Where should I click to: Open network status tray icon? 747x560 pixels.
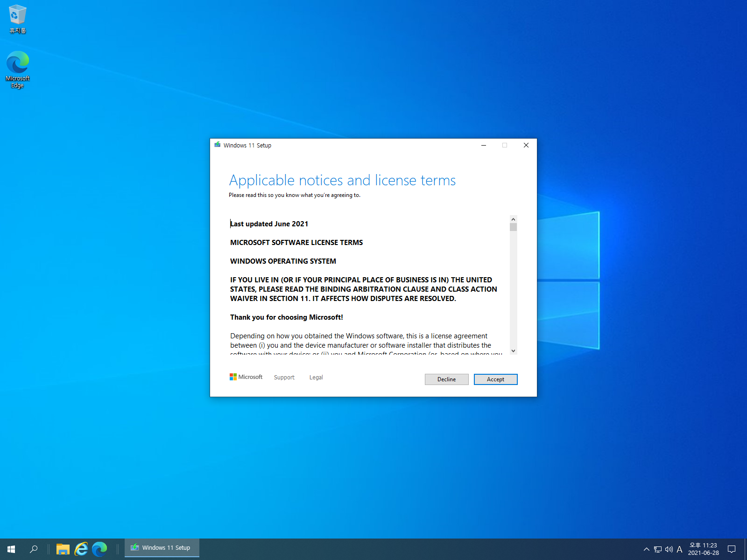(x=658, y=549)
